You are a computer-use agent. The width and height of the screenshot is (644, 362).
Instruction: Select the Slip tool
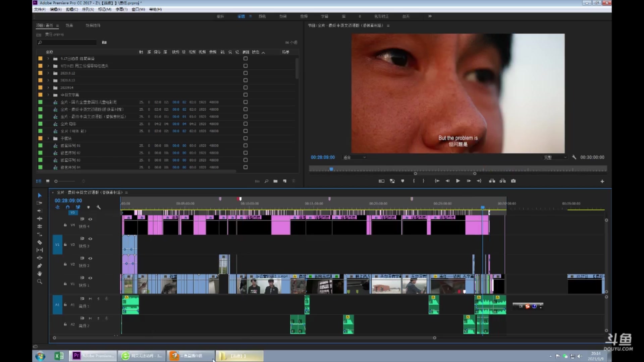pos(40,250)
